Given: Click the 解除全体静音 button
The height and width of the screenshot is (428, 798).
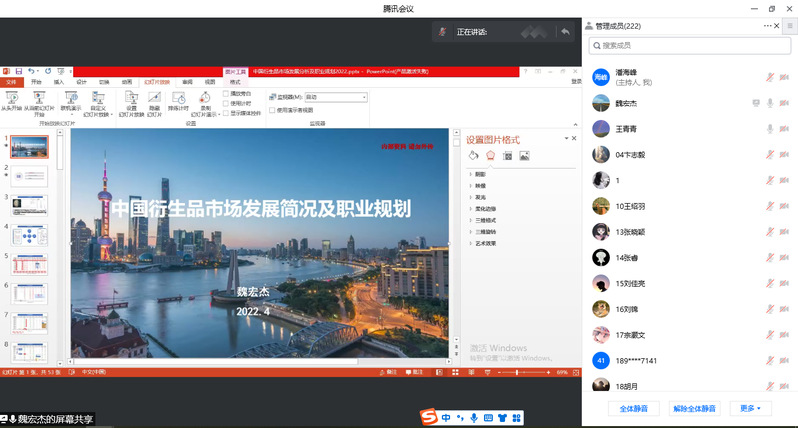Looking at the screenshot, I should pyautogui.click(x=694, y=408).
